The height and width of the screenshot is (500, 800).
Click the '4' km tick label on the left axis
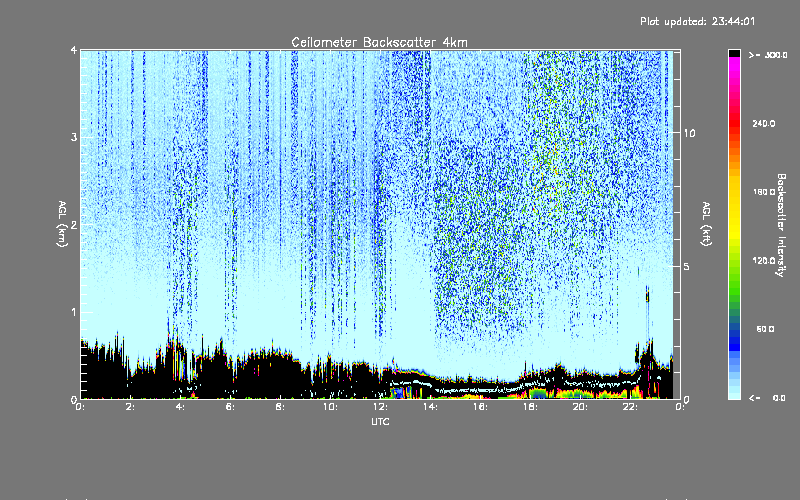(x=74, y=50)
